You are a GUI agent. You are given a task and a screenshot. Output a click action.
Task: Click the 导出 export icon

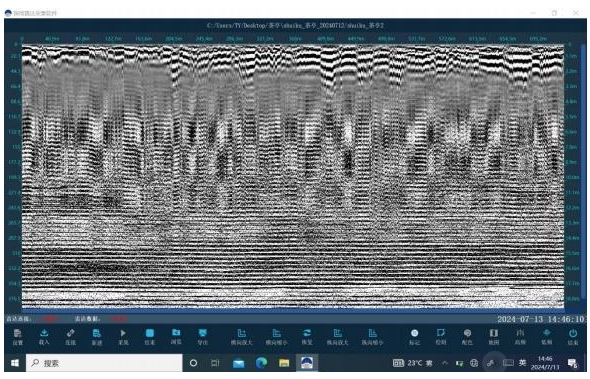(203, 337)
